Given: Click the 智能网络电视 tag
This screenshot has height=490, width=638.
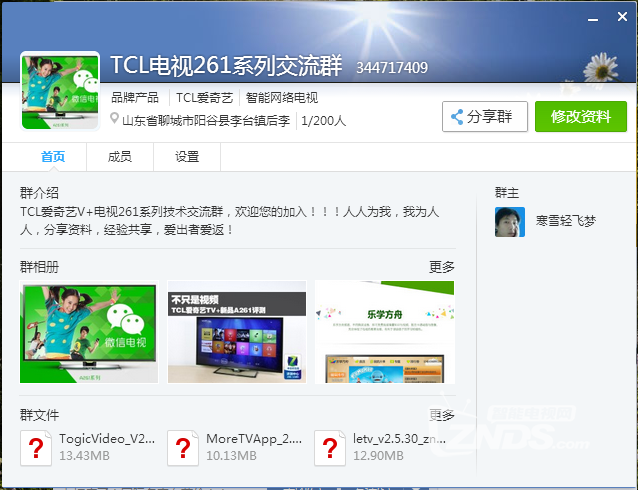Looking at the screenshot, I should [x=282, y=98].
